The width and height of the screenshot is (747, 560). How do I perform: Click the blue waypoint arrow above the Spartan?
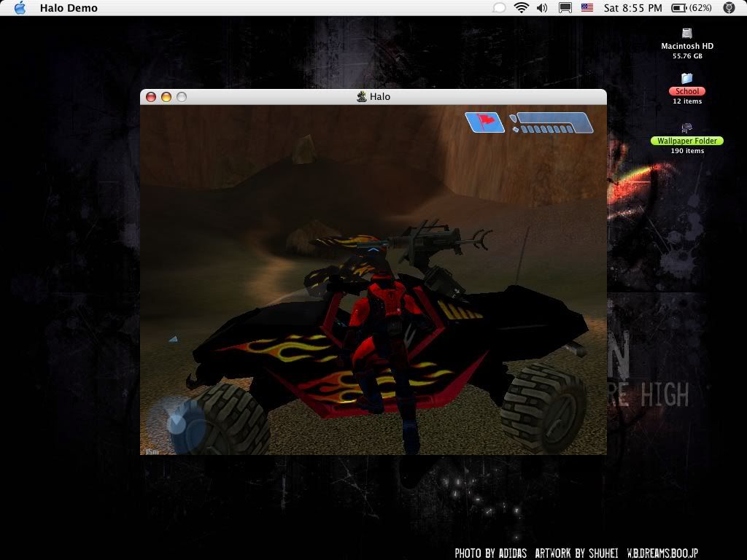tap(373, 249)
